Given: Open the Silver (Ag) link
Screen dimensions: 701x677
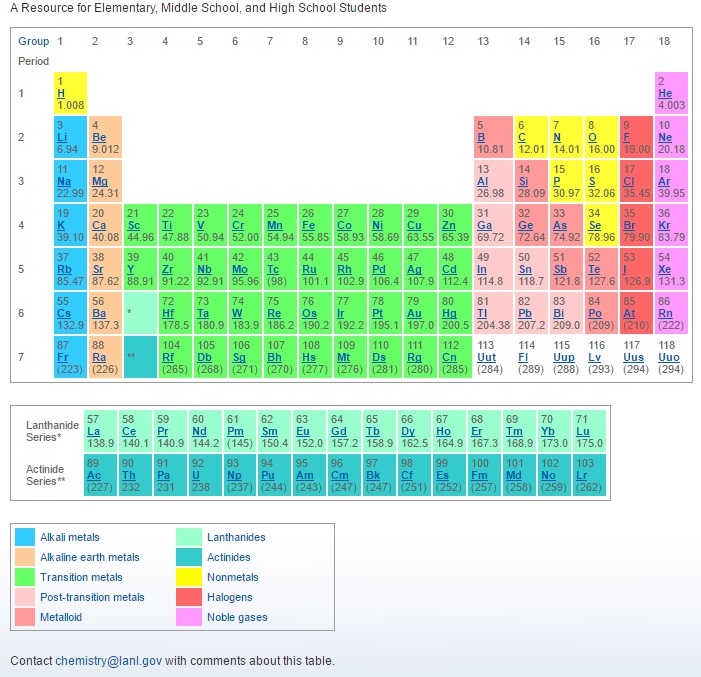Looking at the screenshot, I should click(x=414, y=269).
